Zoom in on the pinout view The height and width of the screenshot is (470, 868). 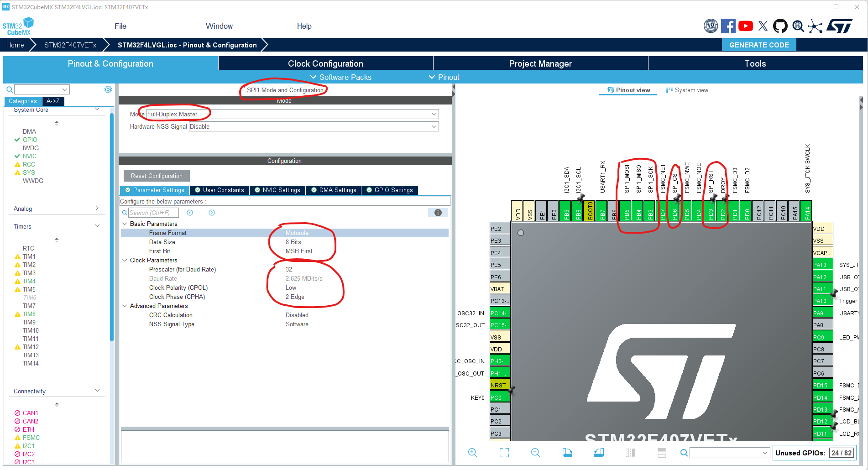[473, 452]
